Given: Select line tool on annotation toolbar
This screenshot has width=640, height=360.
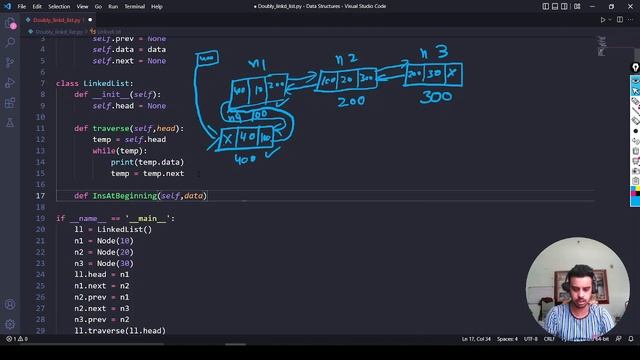Looking at the screenshot, I should point(636,110).
